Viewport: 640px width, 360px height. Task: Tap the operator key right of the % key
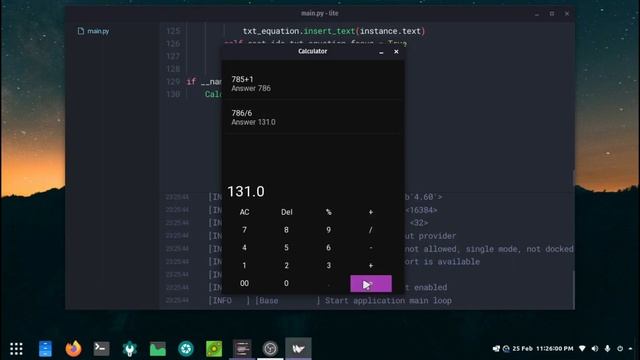(x=371, y=212)
